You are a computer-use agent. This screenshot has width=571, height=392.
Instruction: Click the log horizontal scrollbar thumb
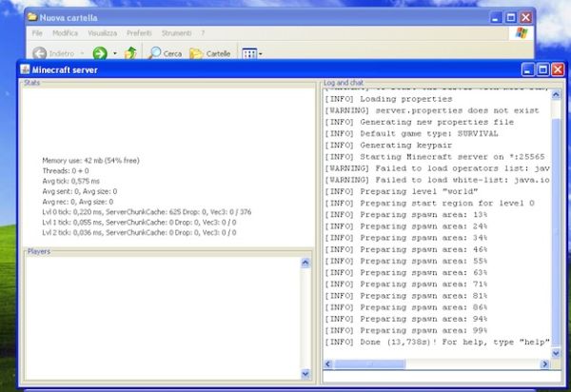click(x=370, y=364)
